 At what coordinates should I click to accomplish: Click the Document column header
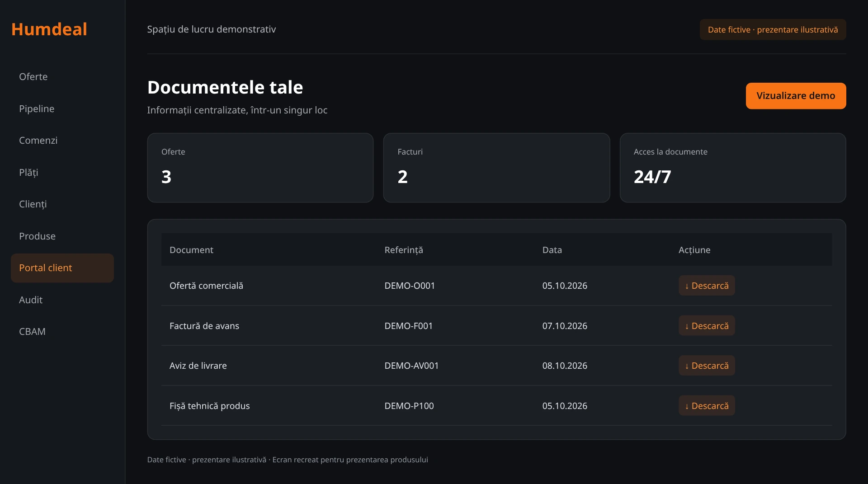point(191,250)
